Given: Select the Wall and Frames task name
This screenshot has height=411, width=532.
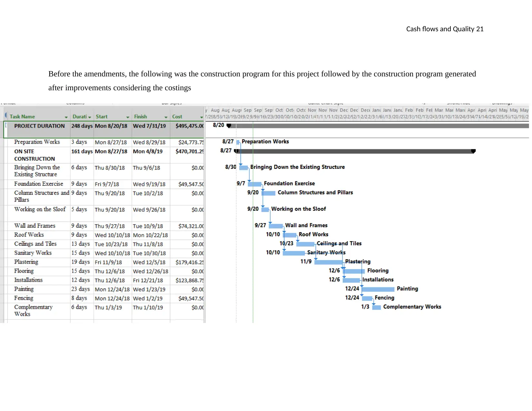Looking at the screenshot, I should click(35, 226).
